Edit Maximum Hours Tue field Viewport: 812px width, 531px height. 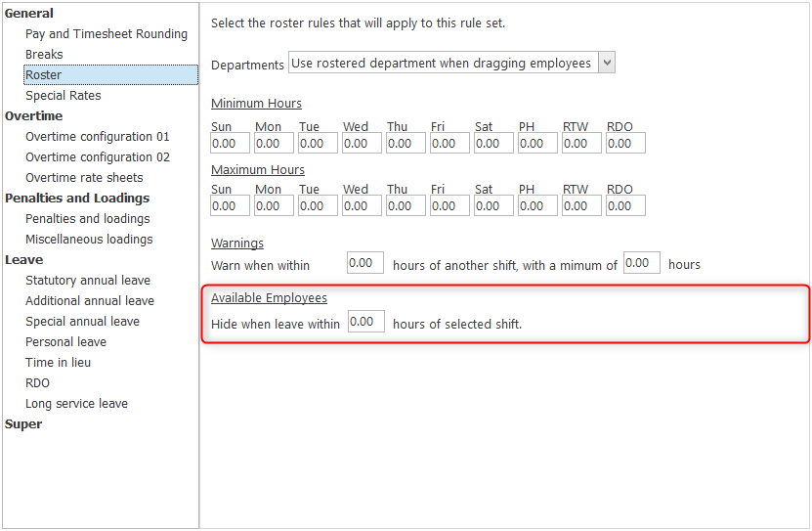(x=318, y=205)
